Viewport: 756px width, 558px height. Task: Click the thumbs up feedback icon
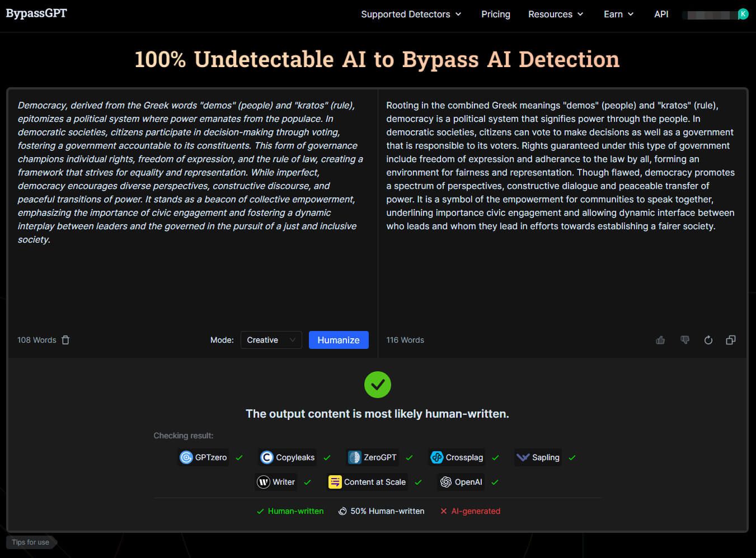coord(660,340)
